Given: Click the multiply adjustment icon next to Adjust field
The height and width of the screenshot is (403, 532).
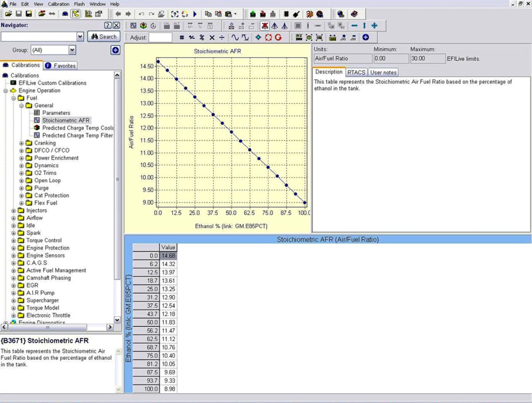Looking at the screenshot, I should point(213,38).
